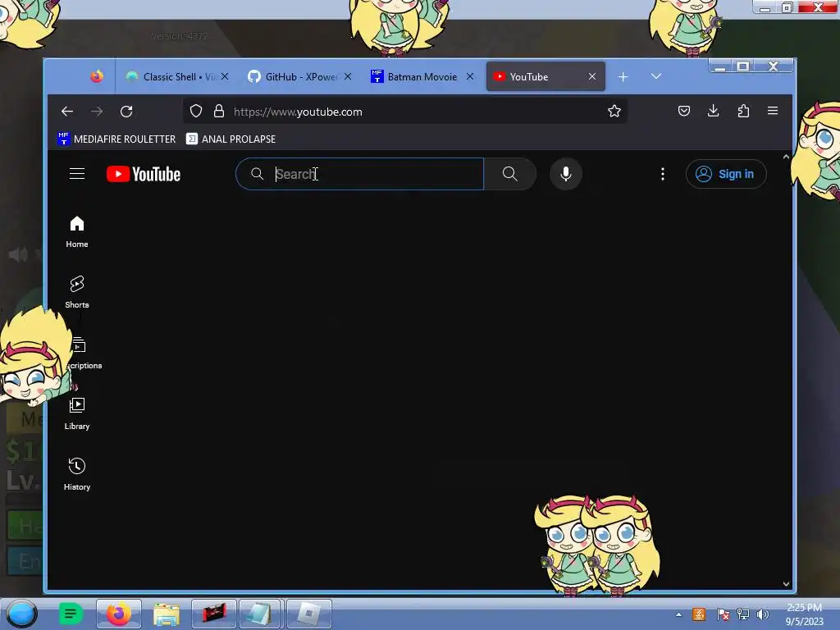Sign in to YouTube
The width and height of the screenshot is (840, 630).
[x=726, y=174]
